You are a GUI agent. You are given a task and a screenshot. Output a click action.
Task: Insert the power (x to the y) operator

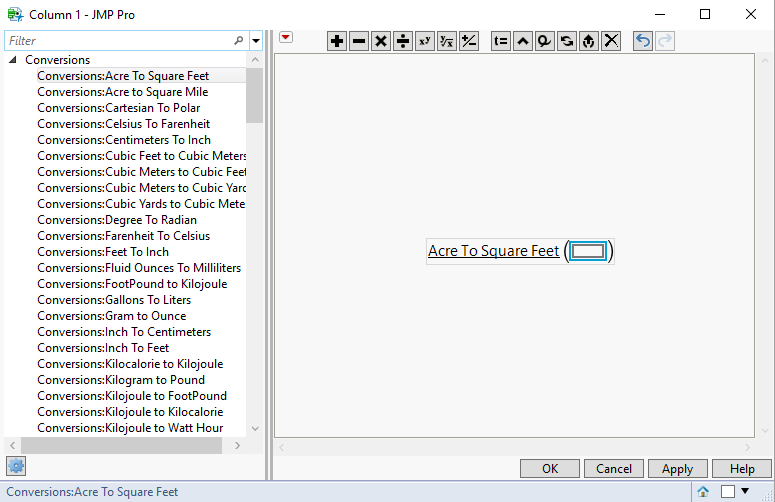coord(425,41)
